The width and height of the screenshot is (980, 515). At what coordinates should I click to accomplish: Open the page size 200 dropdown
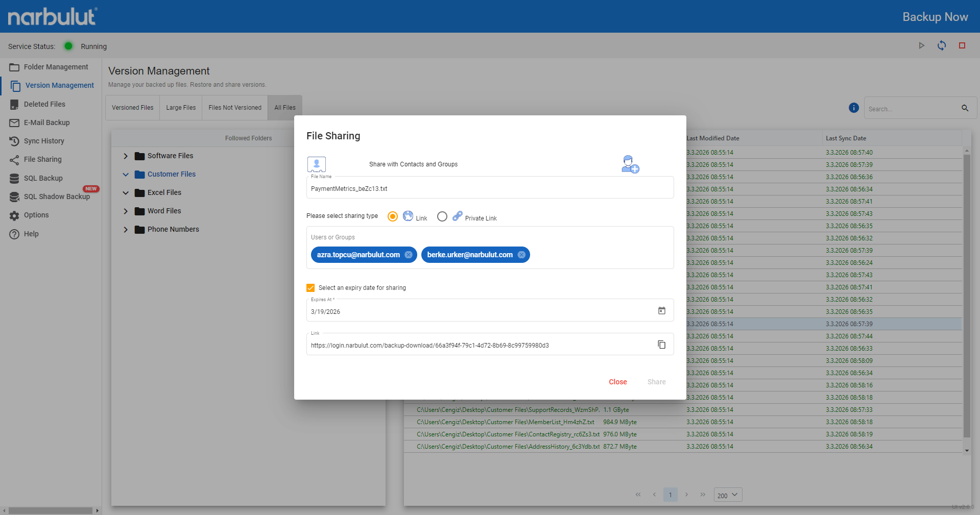click(728, 495)
